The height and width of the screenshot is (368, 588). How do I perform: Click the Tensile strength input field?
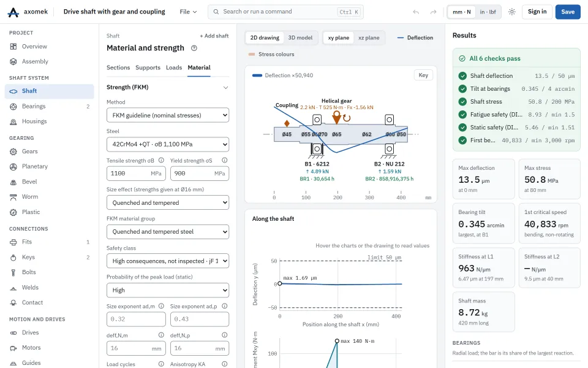(136, 174)
